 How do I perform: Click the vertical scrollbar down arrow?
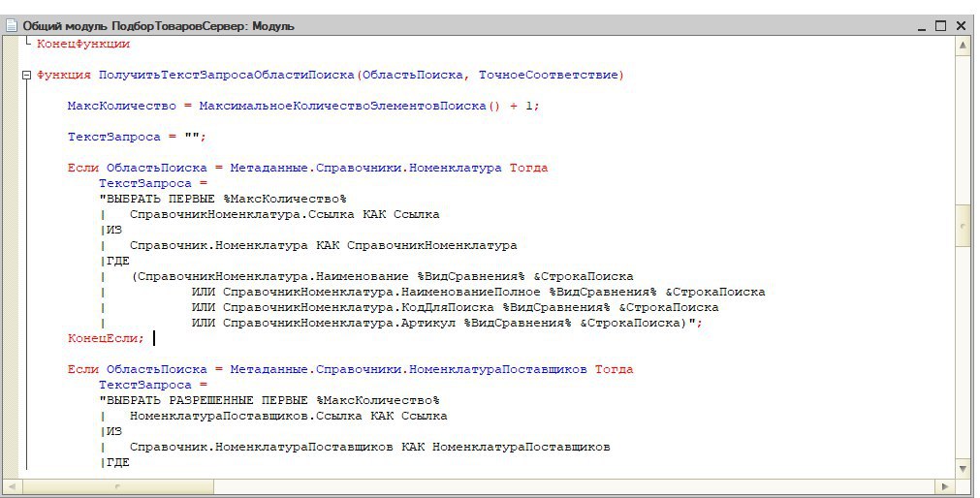[962, 468]
